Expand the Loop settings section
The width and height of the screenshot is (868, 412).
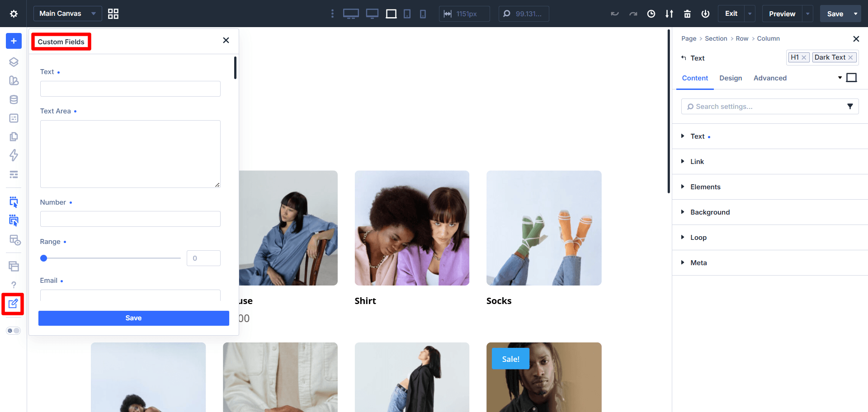770,238
